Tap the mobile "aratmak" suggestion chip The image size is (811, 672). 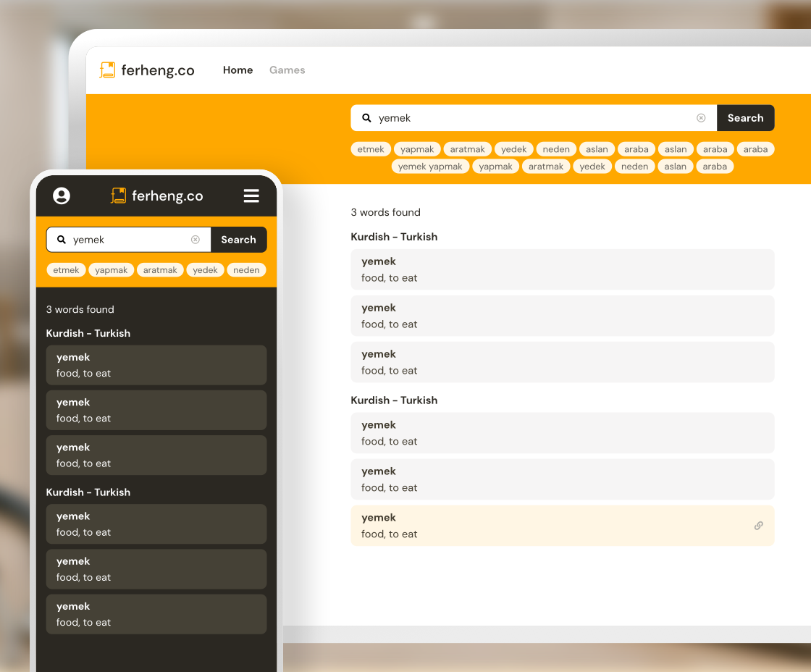160,270
